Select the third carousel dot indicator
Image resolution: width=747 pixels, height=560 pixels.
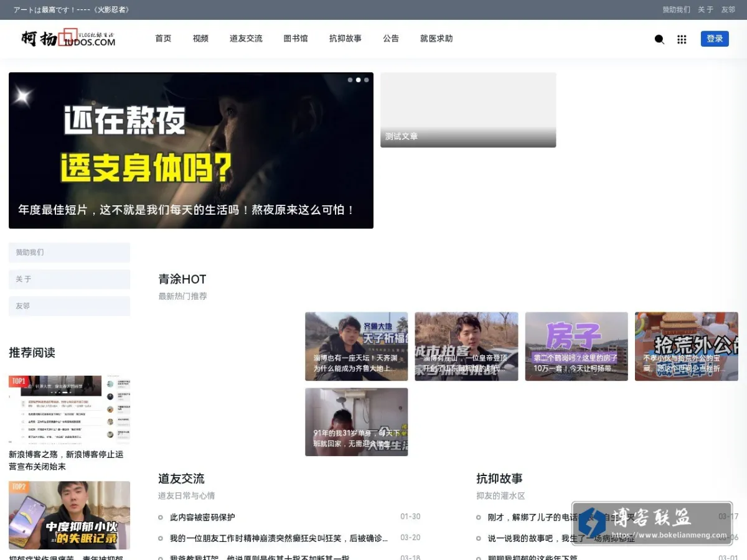coord(366,80)
